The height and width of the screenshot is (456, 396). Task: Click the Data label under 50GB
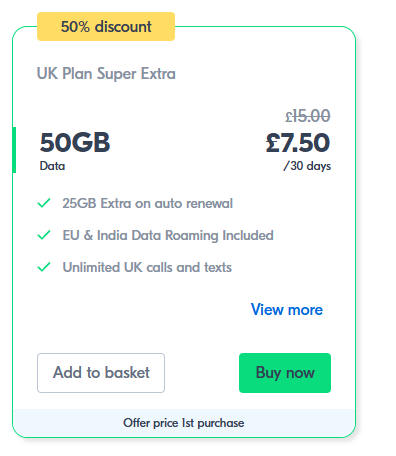tap(52, 166)
